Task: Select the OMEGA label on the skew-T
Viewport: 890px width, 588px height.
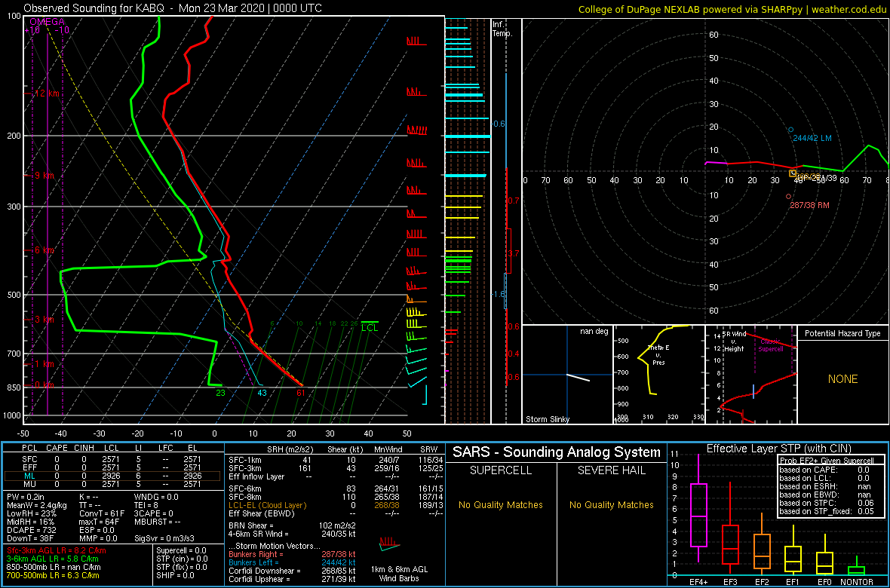Action: click(x=48, y=22)
